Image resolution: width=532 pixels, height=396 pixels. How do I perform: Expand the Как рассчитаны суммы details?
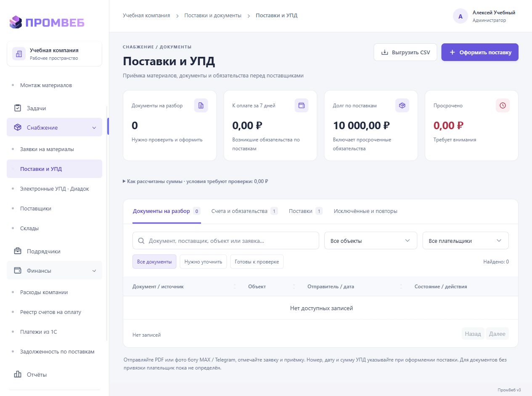point(196,181)
